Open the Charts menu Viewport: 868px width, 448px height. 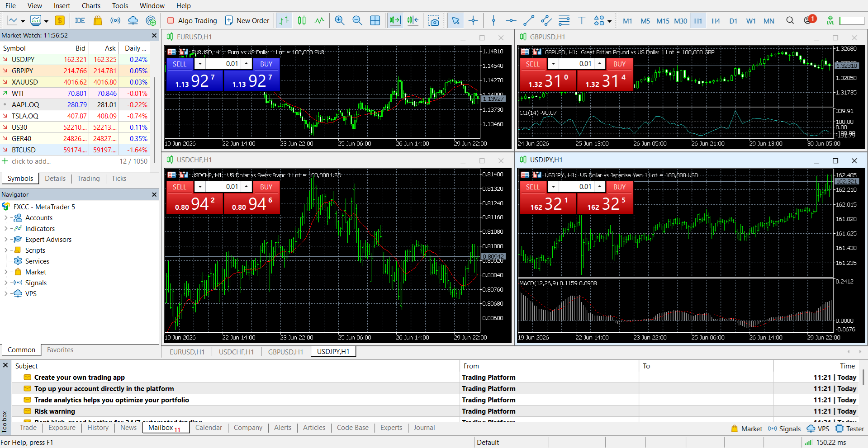click(91, 6)
